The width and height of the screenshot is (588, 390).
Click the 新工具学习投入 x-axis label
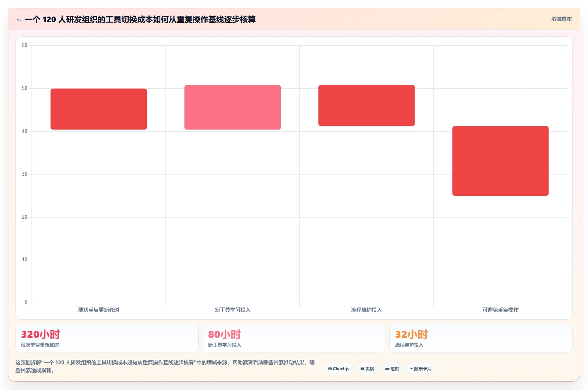click(x=233, y=310)
